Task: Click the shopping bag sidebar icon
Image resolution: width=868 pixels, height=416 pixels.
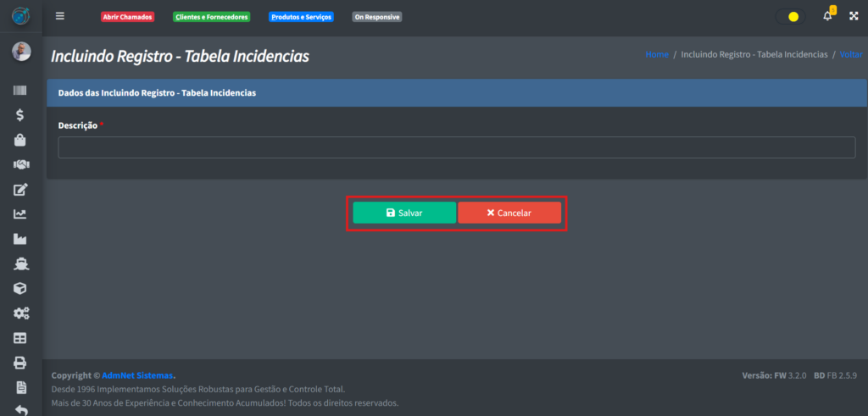Action: click(21, 140)
